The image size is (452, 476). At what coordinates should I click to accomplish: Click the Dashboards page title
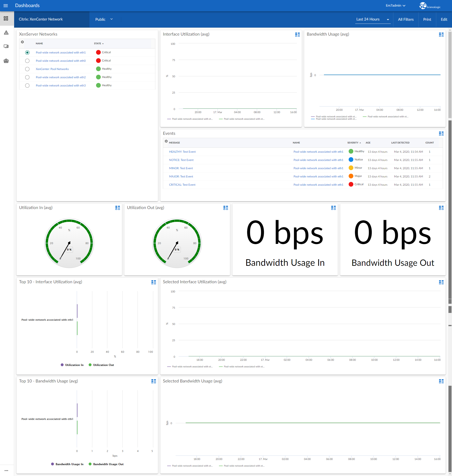(27, 6)
